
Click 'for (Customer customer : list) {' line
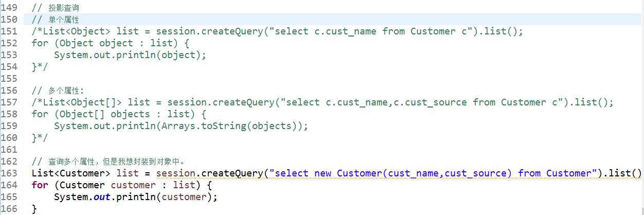[122, 185]
